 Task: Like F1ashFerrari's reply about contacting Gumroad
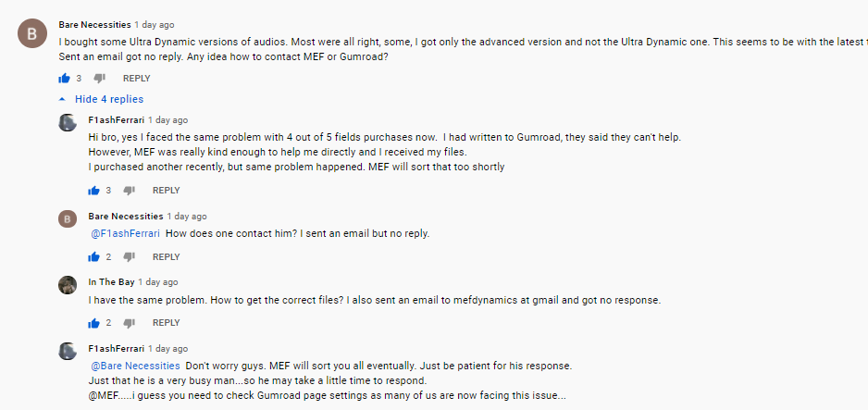tap(94, 191)
